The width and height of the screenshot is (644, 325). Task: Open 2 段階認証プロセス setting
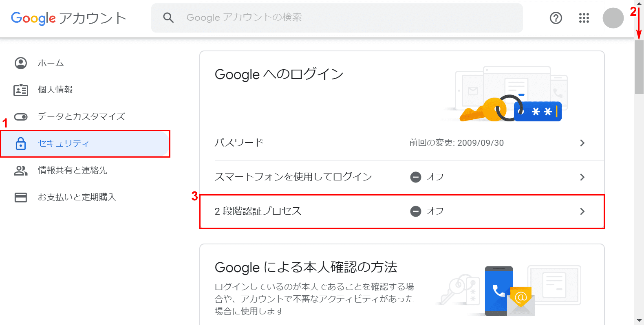click(x=402, y=211)
